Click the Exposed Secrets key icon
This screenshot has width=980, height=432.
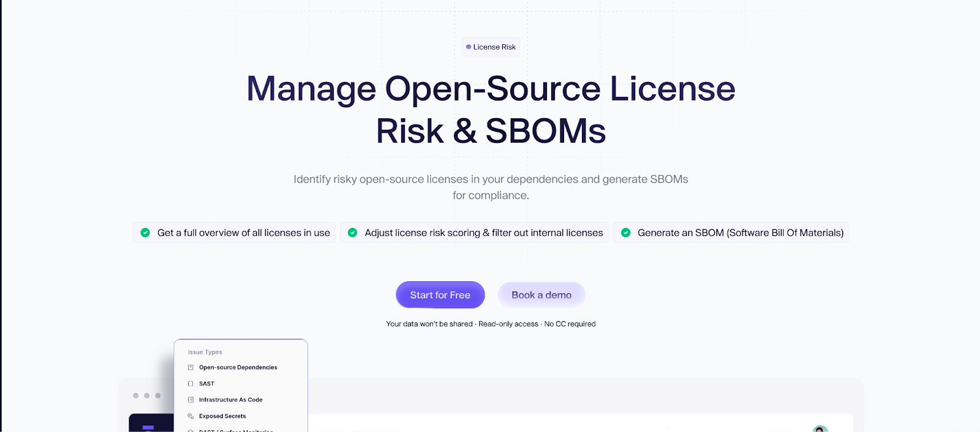pos(190,416)
